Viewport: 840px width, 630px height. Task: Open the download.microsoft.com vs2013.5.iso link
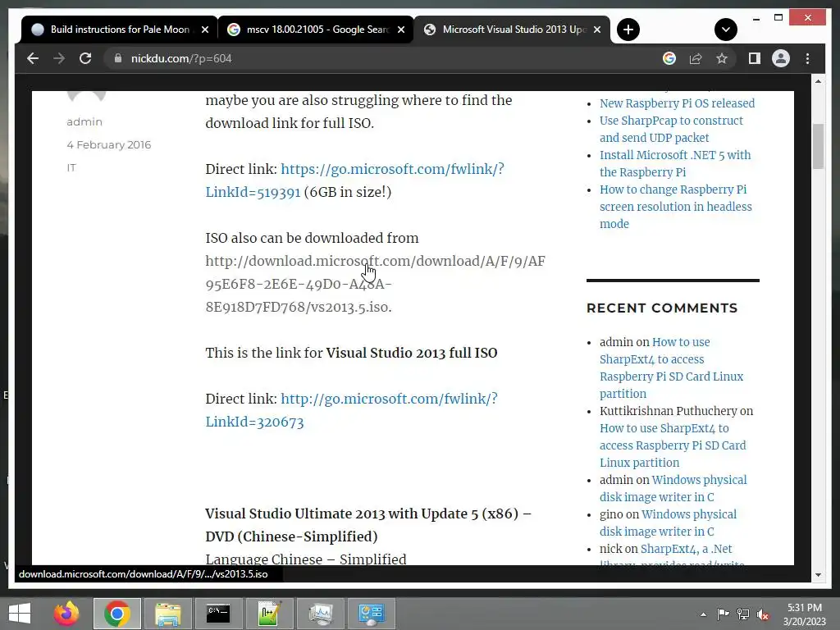click(x=375, y=284)
